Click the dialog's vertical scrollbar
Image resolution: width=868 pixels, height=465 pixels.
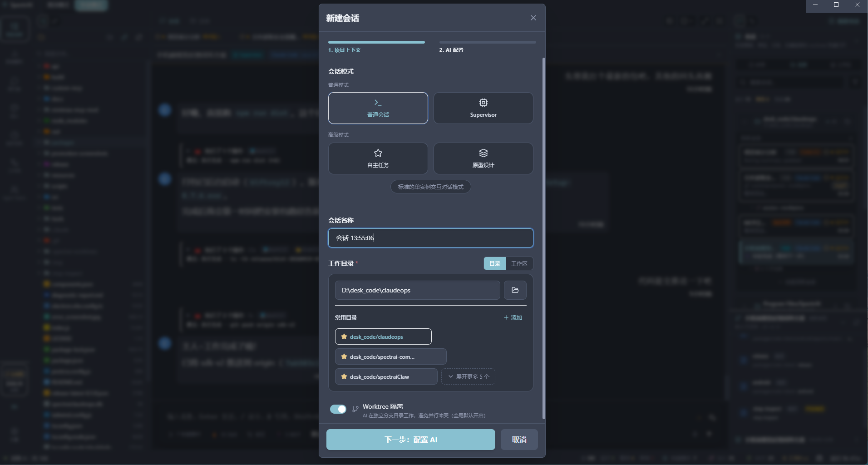[543, 236]
